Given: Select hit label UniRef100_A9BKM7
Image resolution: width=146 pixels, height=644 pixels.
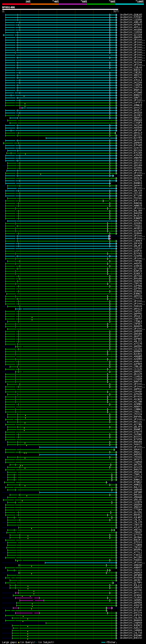Looking at the screenshot, I should click(131, 567).
